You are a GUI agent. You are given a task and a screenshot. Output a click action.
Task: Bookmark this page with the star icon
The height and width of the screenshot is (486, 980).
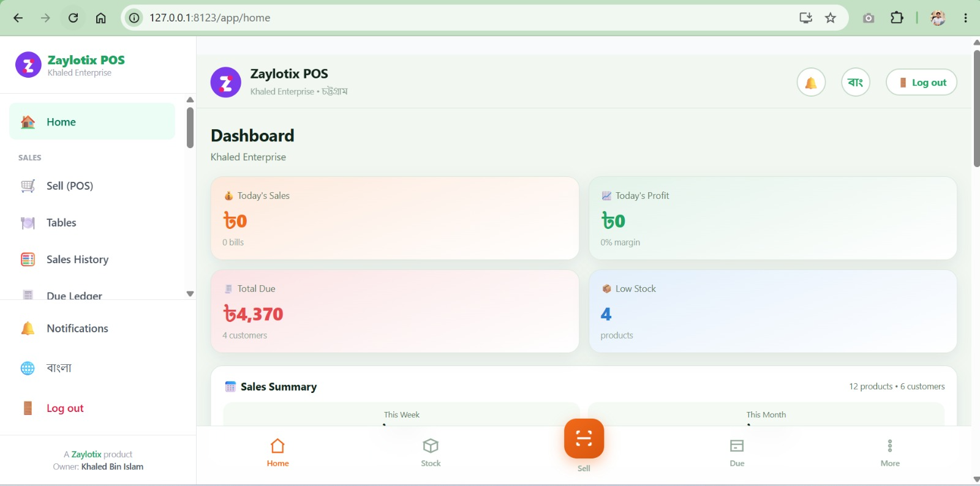tap(831, 18)
